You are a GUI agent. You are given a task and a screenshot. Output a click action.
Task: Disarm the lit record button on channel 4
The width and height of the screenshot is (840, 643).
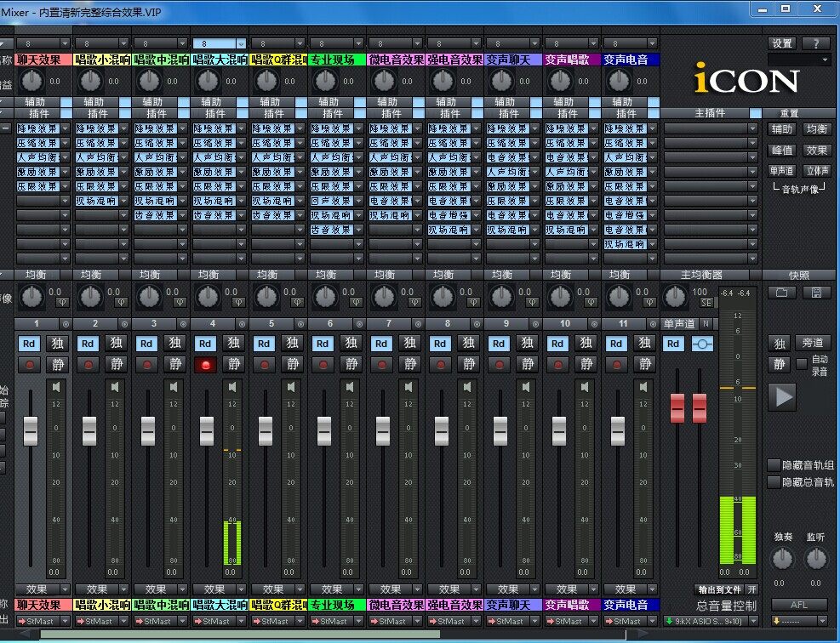pyautogui.click(x=205, y=365)
